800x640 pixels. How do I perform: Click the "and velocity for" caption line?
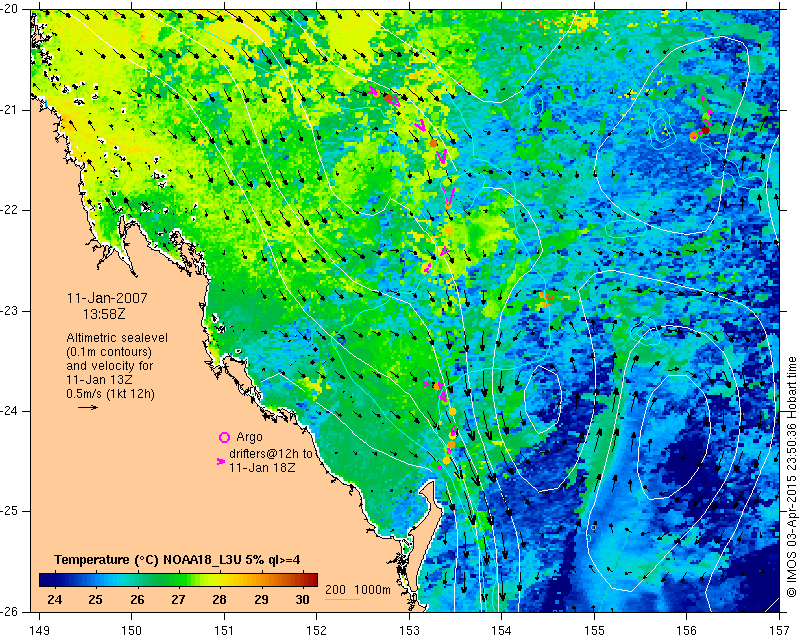tap(110, 366)
